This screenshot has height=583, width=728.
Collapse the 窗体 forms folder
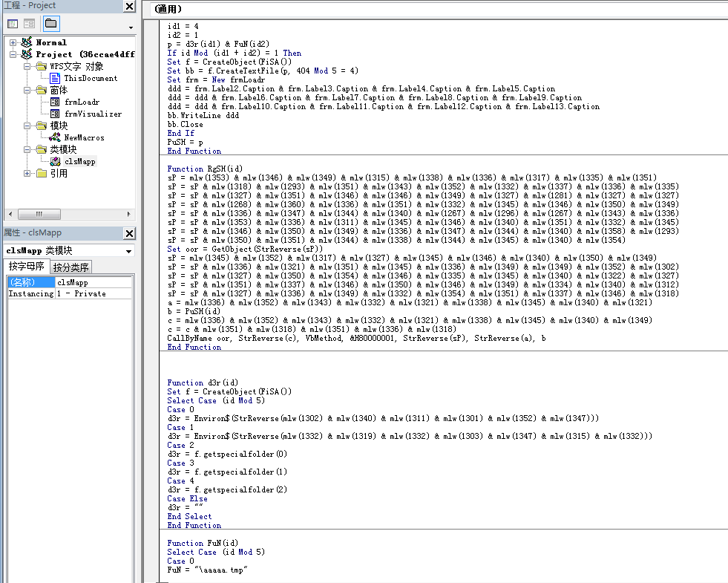pyautogui.click(x=27, y=90)
